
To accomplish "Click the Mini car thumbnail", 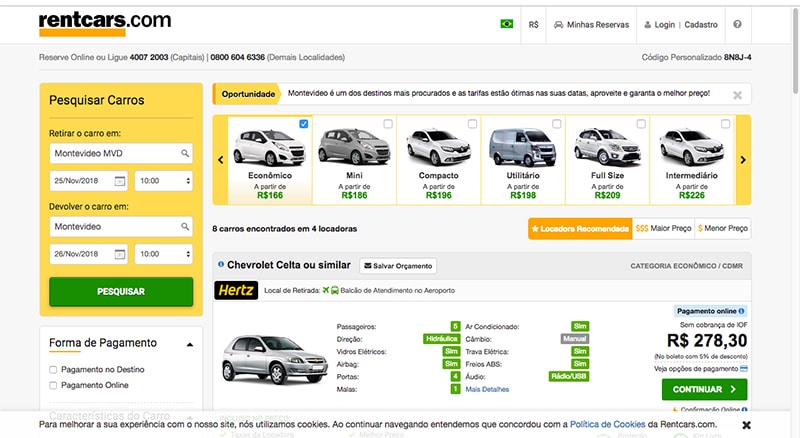I will click(x=354, y=147).
